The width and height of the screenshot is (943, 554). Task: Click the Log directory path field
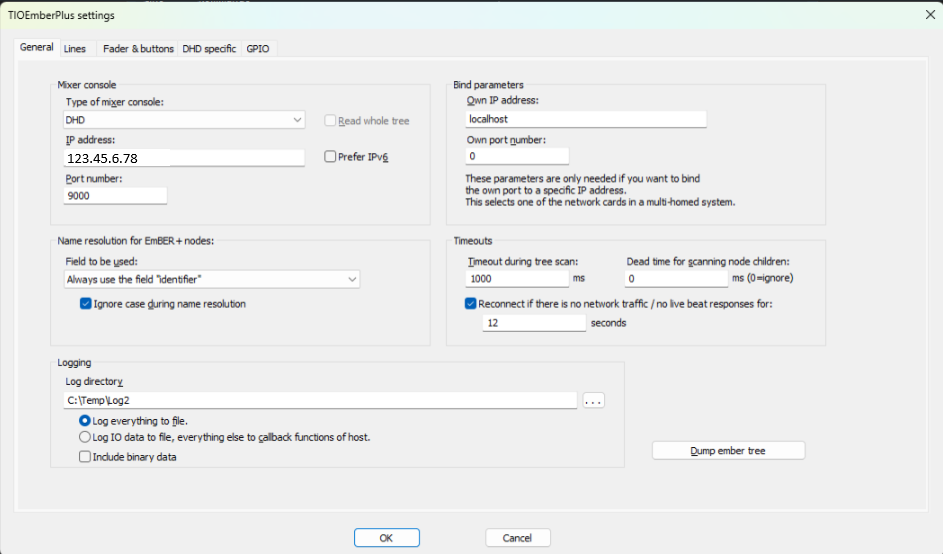click(320, 400)
